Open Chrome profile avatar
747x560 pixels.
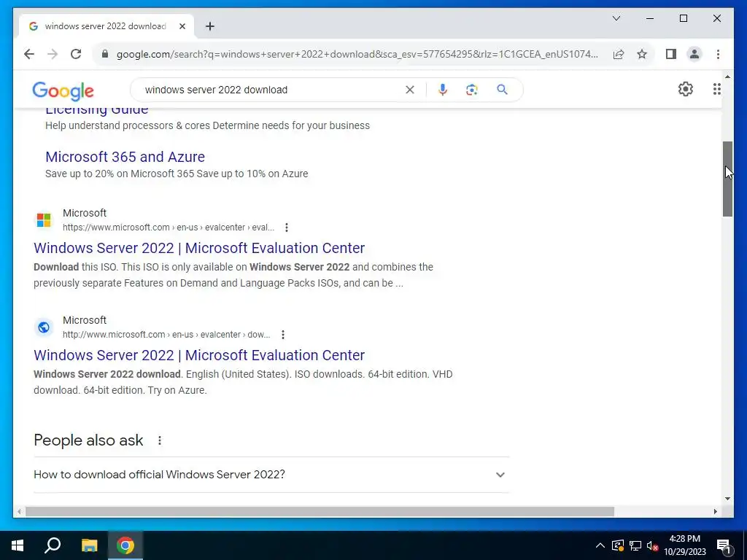point(694,54)
